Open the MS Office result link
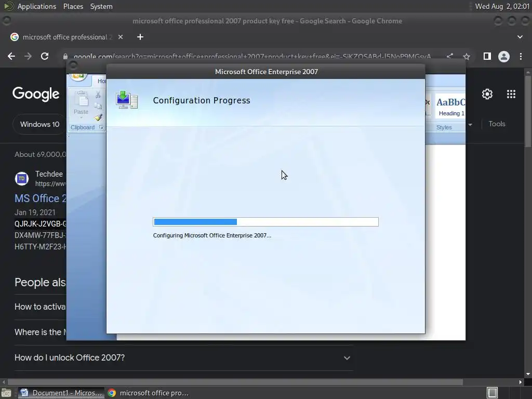 40,198
